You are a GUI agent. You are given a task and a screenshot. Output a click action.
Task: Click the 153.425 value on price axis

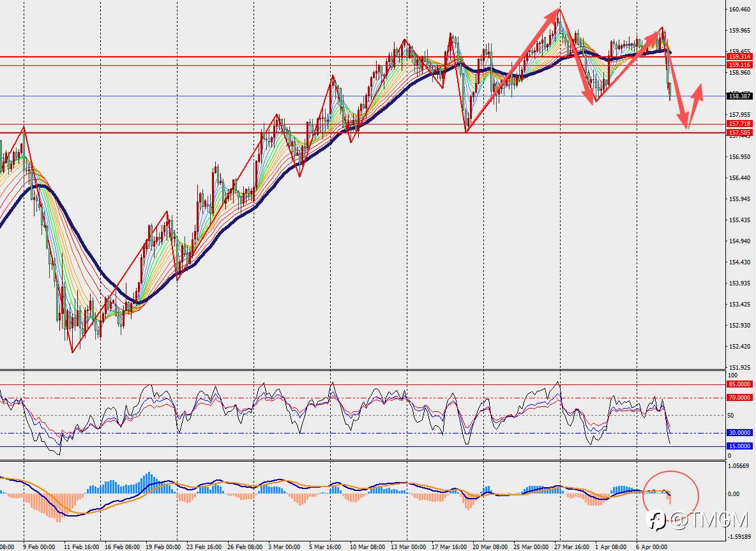739,304
